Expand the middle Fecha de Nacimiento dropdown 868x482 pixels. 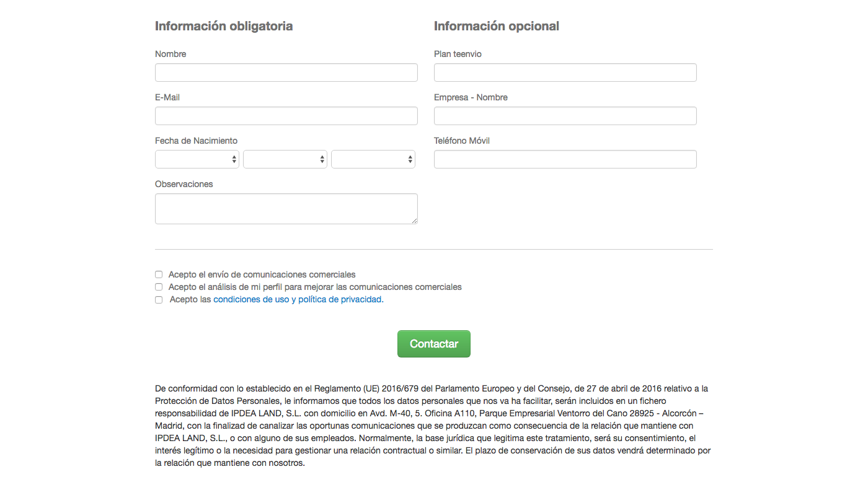tap(285, 159)
